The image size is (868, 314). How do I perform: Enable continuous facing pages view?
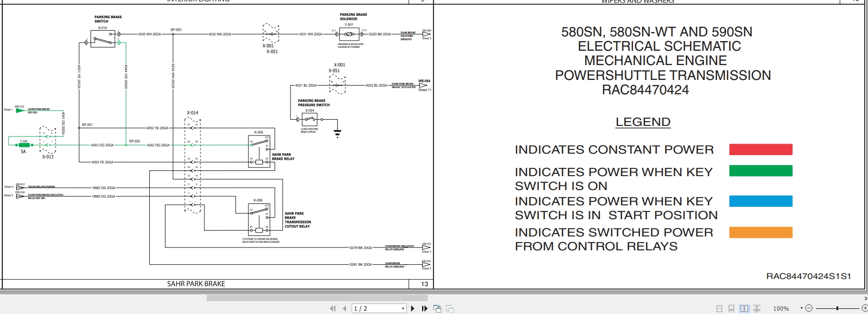(x=757, y=309)
